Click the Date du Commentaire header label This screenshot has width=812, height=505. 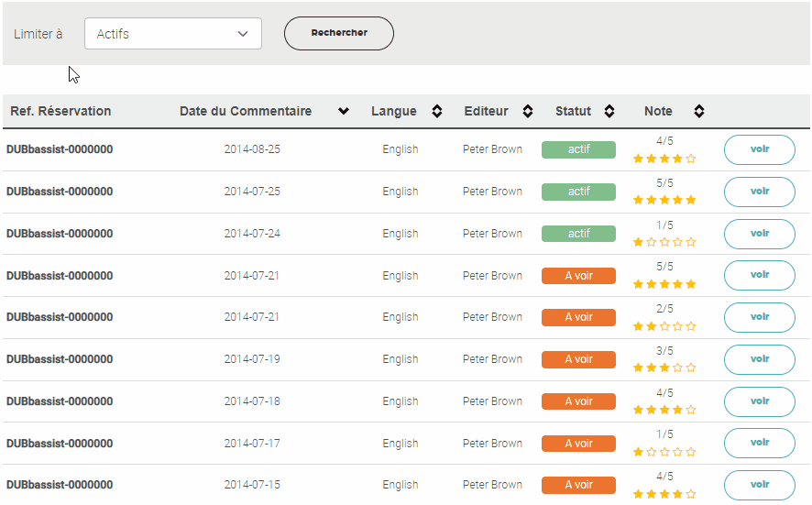click(245, 112)
